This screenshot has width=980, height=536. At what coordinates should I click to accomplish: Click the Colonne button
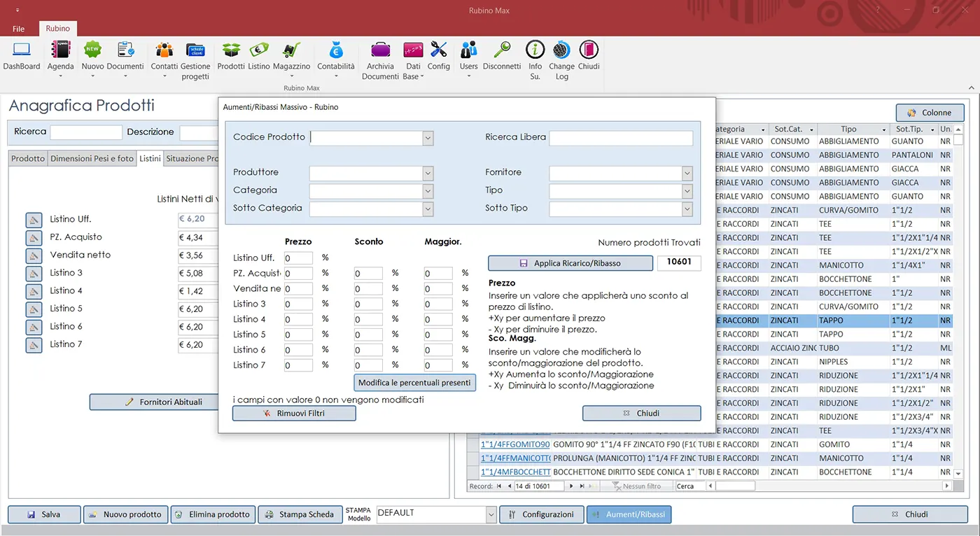(x=930, y=113)
